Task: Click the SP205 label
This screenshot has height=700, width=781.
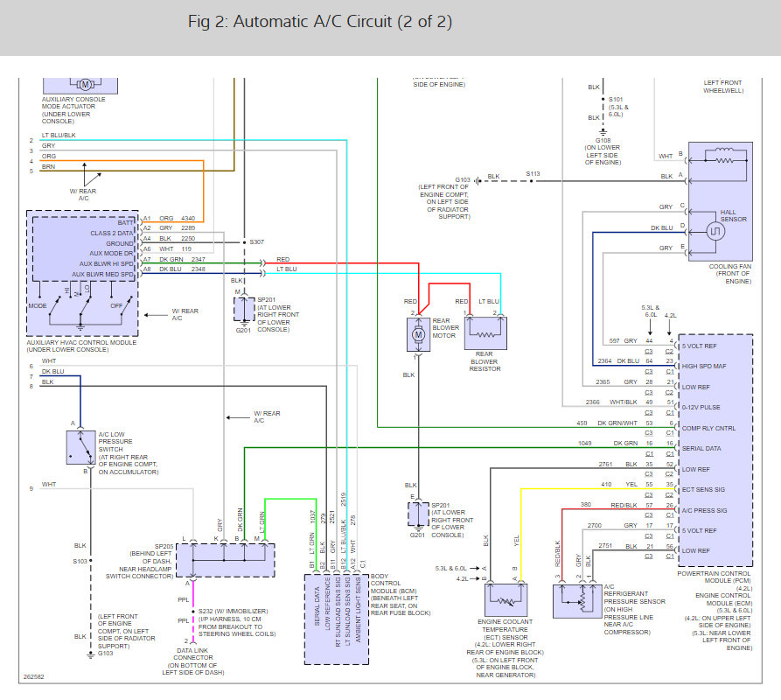Action: click(164, 547)
